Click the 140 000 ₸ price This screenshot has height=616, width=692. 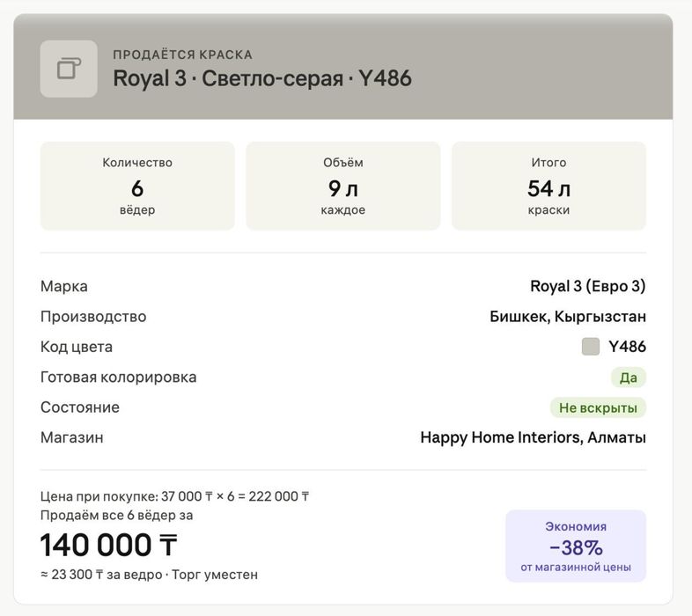tap(108, 545)
